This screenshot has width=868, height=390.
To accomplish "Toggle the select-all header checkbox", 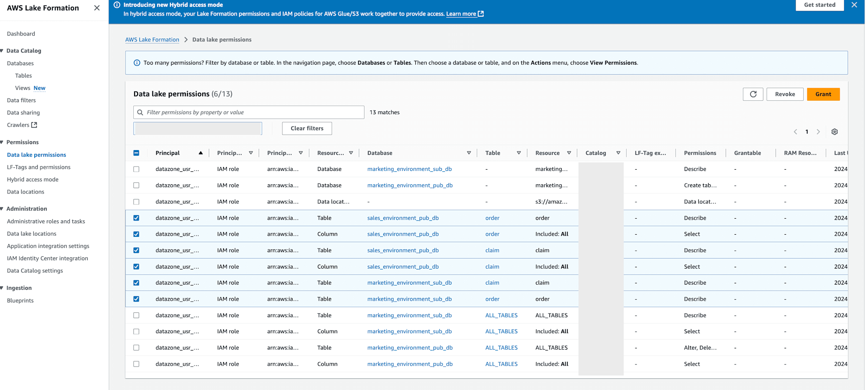I will click(x=136, y=153).
